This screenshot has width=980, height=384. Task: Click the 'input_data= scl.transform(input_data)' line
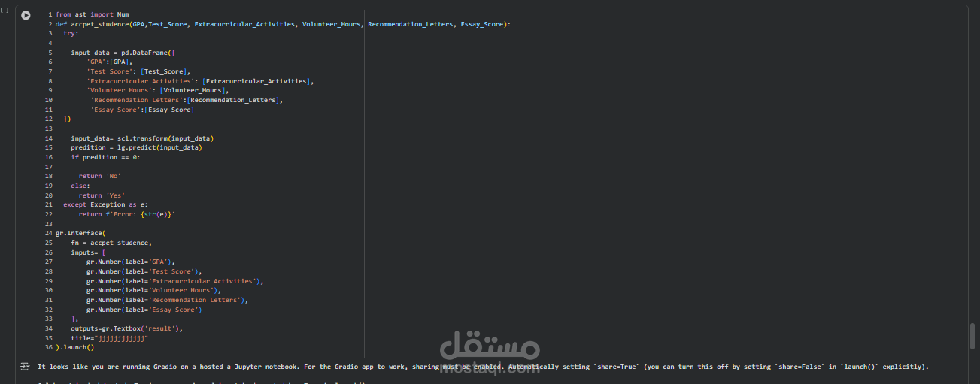click(x=142, y=138)
